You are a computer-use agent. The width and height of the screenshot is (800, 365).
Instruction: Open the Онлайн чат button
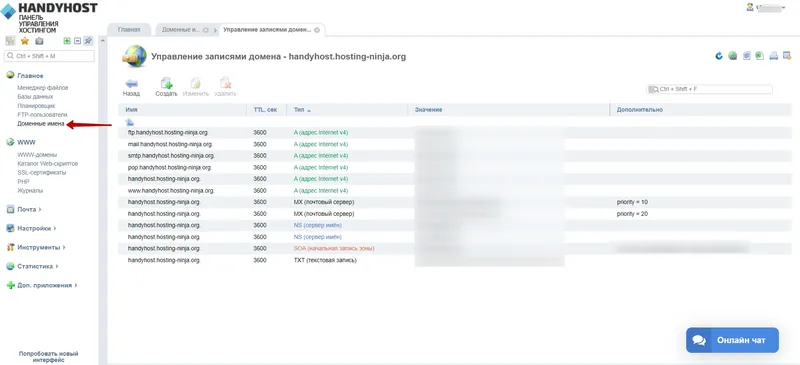(732, 340)
